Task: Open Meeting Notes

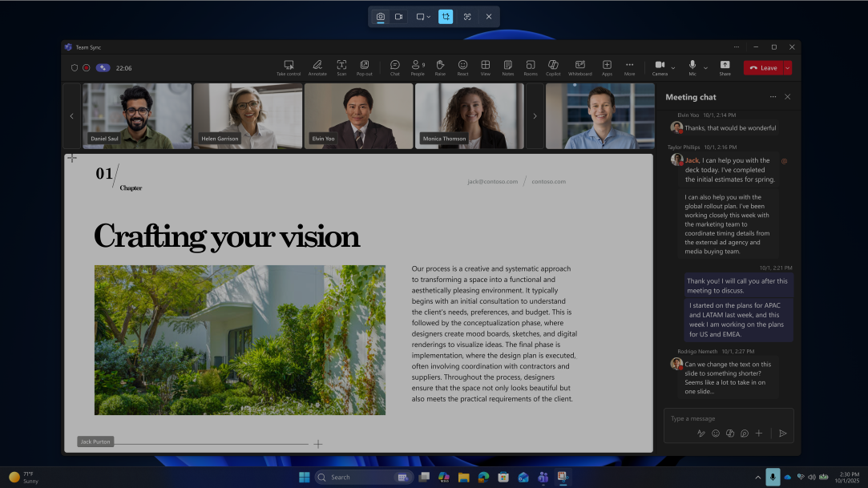Action: tap(507, 64)
